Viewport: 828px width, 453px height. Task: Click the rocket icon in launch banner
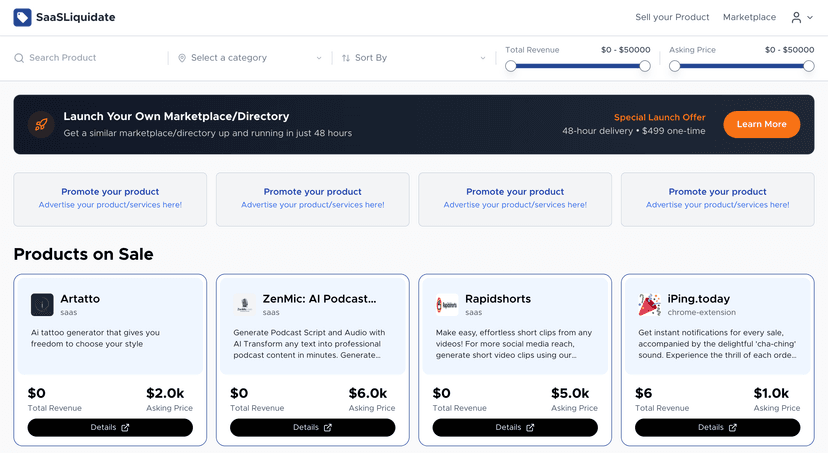(x=41, y=125)
